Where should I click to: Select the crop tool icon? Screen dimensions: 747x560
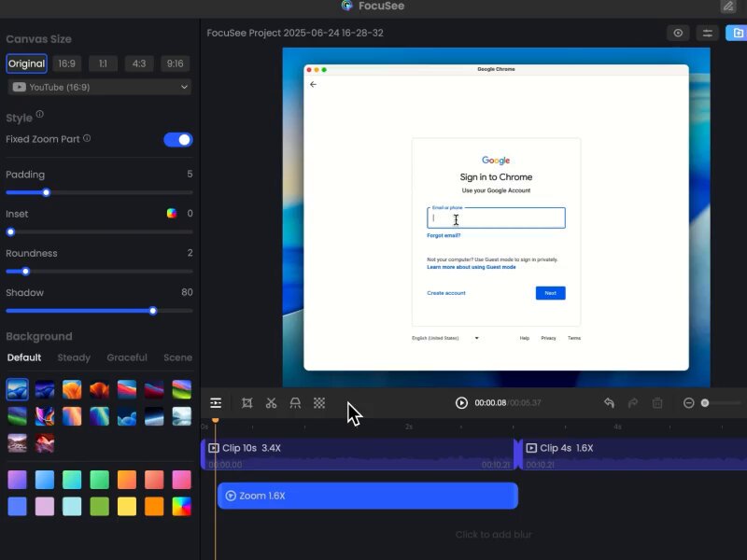(x=247, y=403)
